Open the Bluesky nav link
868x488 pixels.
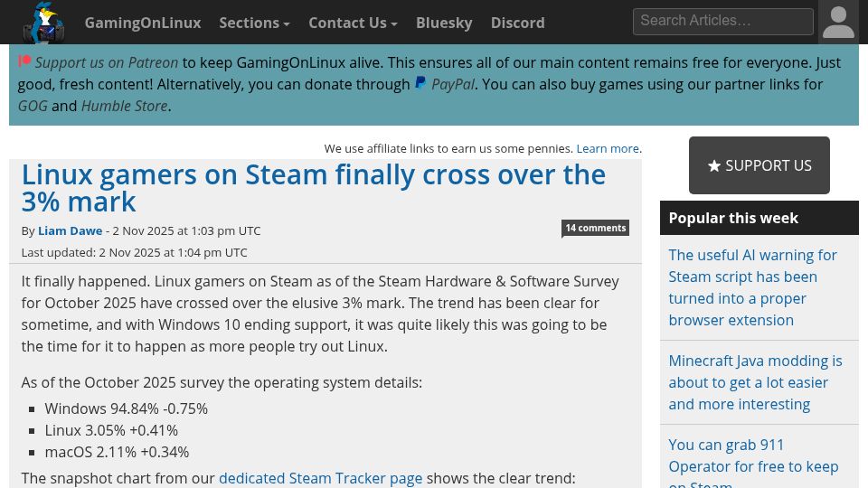click(444, 23)
